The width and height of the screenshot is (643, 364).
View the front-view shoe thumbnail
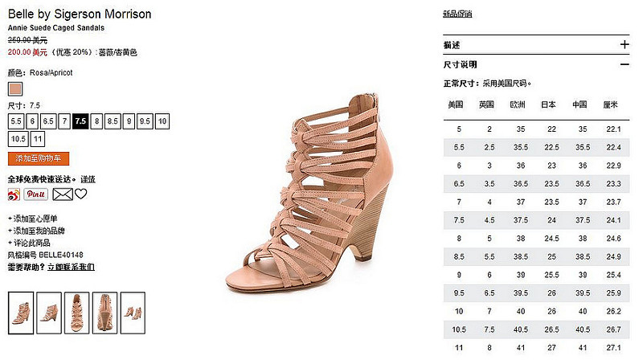(76, 313)
